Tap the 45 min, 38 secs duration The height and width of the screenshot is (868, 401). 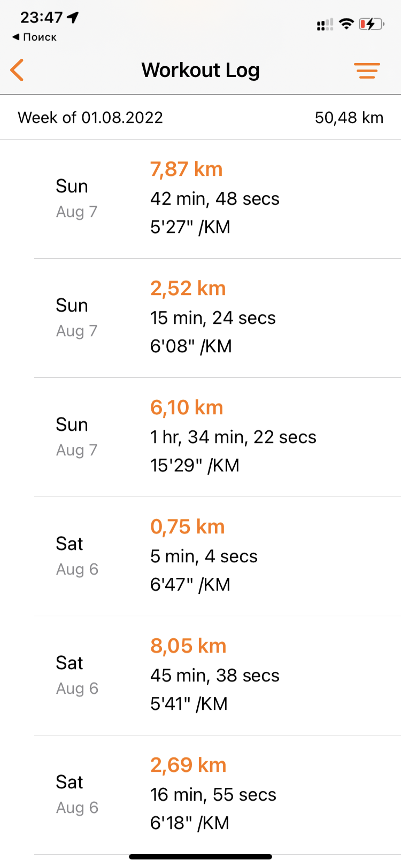(x=214, y=676)
